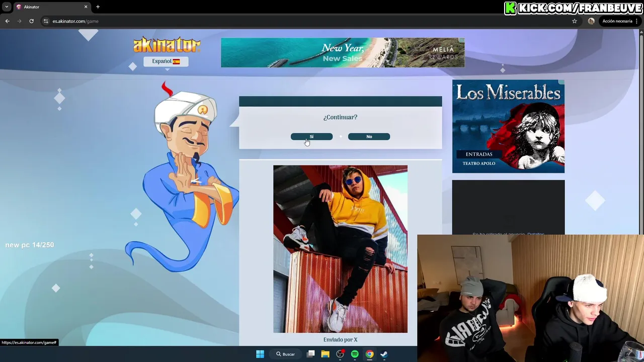This screenshot has width=644, height=362.
Task: Switch to OBS Studio on the taskbar
Action: click(340, 354)
